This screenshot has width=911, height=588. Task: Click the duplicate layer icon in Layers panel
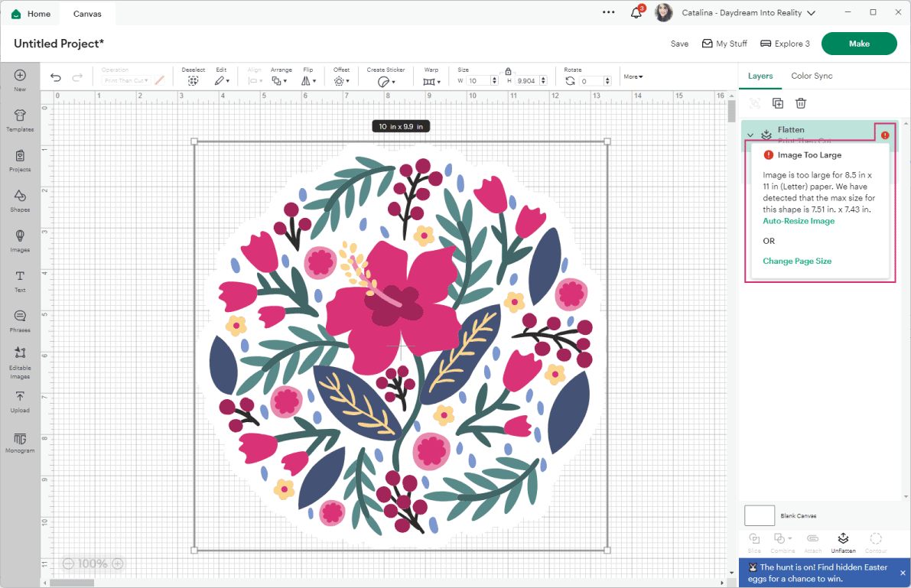(778, 102)
